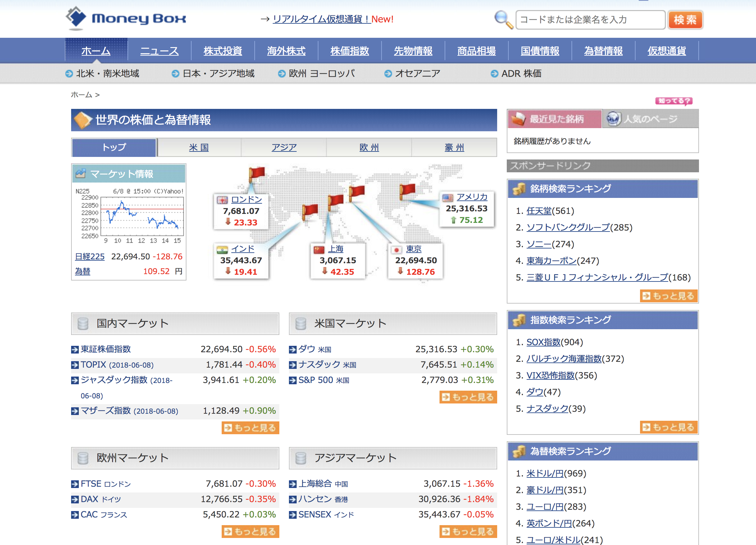Click 国内マーケット もっと見る button
The width and height of the screenshot is (756, 545).
(251, 427)
